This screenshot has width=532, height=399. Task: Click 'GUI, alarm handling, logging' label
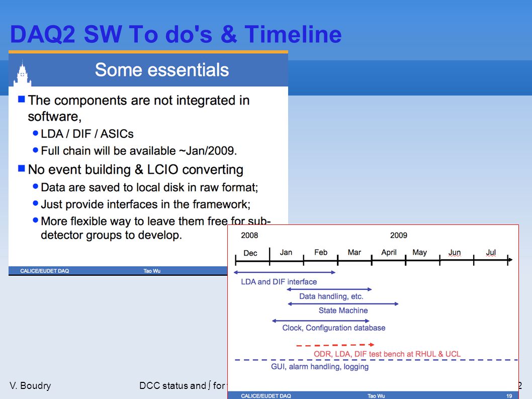320,367
